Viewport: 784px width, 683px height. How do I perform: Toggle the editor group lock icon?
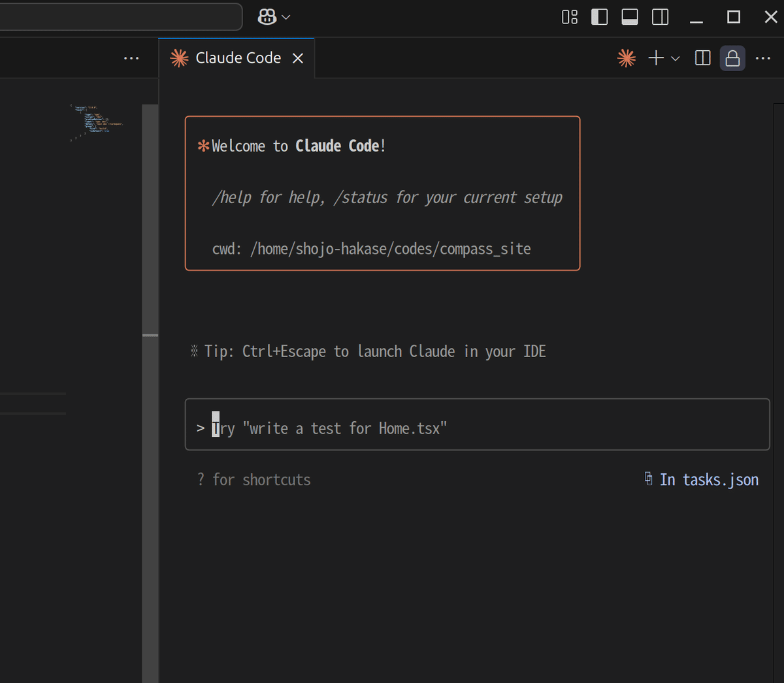[x=732, y=58]
